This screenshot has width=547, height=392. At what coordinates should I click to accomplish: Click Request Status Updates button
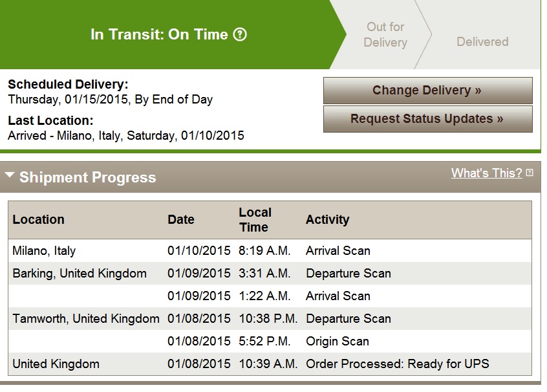pyautogui.click(x=427, y=119)
